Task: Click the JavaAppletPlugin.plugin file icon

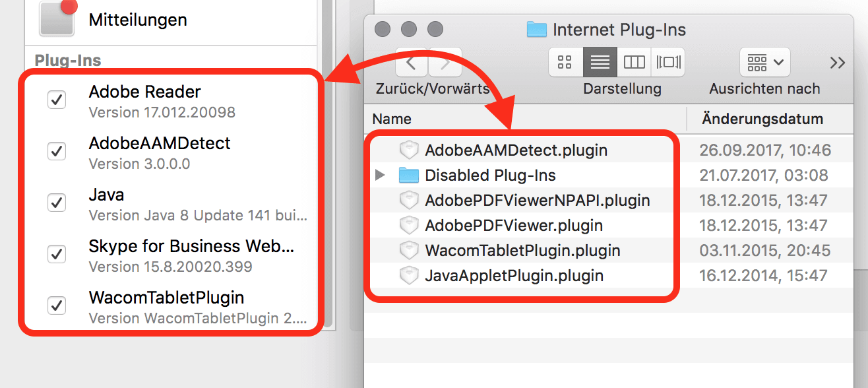Action: [409, 276]
